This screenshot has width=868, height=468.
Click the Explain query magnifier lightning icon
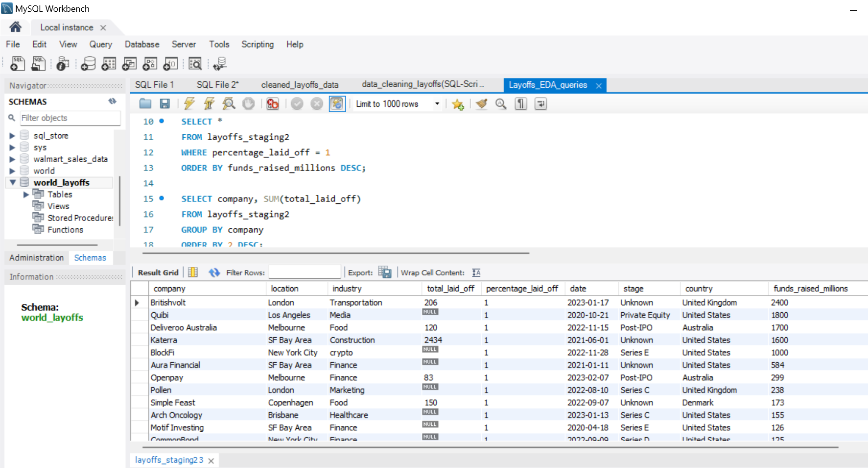click(x=229, y=103)
